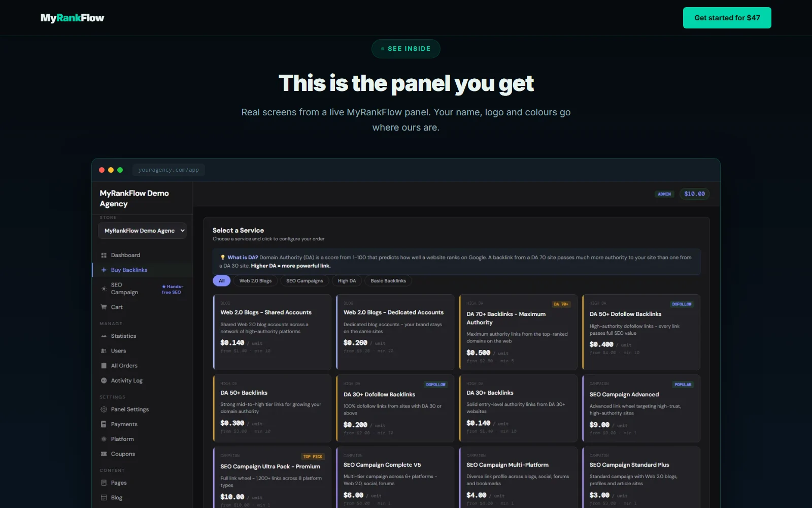Open DA 50+ Dofollow Backlinks card
Viewport: 812px width, 508px height.
pos(641,332)
